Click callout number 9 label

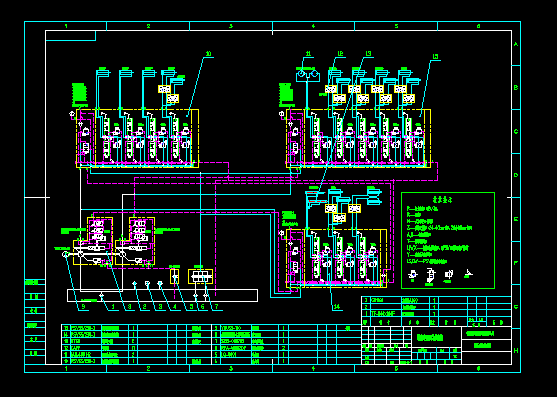click(x=83, y=306)
